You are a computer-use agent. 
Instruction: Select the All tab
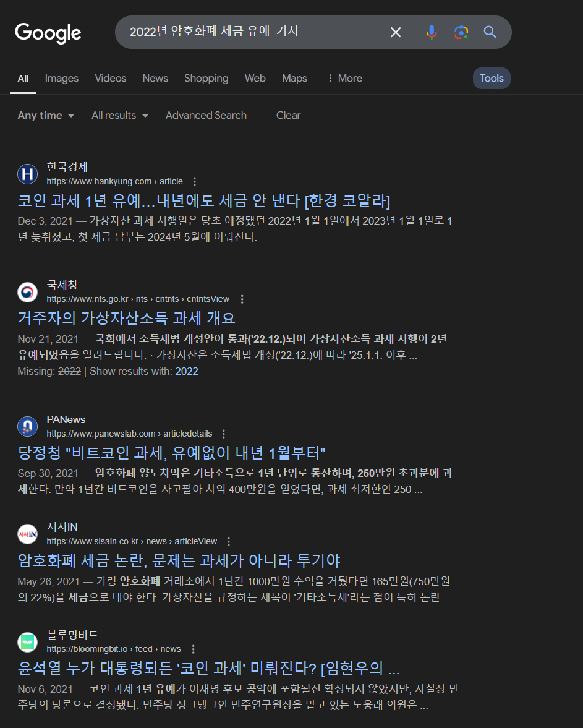(x=23, y=79)
